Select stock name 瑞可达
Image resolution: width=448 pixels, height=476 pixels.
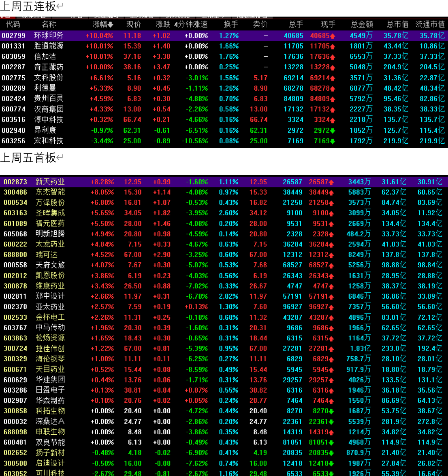[47, 255]
